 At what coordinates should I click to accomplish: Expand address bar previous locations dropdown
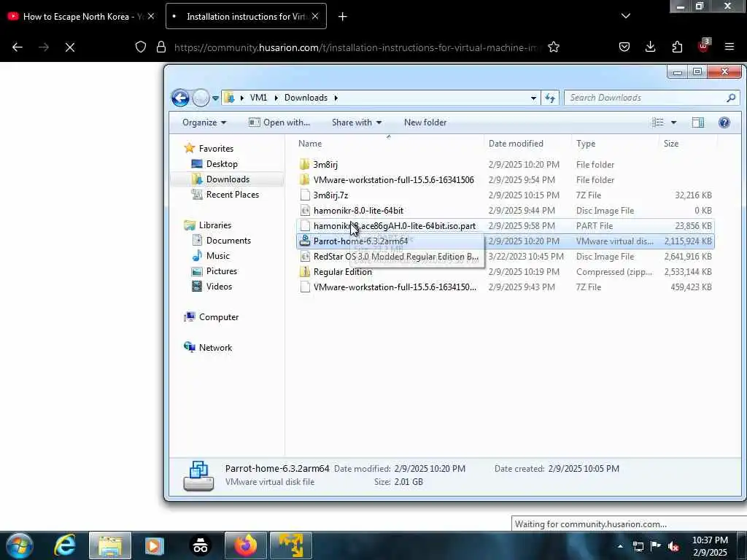click(533, 98)
